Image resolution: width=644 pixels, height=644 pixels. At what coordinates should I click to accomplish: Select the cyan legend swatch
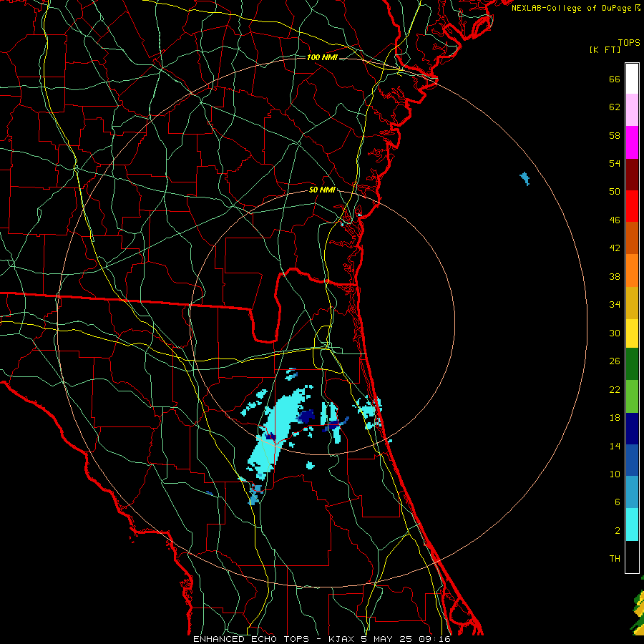tap(632, 524)
